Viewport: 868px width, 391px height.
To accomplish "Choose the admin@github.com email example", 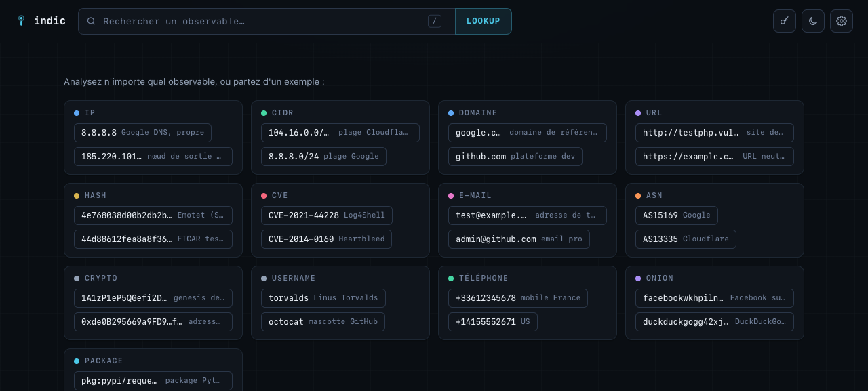I will pyautogui.click(x=519, y=239).
